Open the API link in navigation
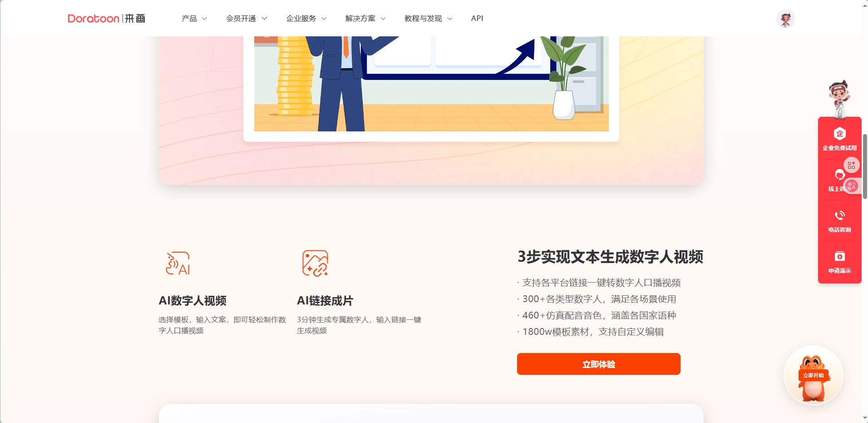The width and height of the screenshot is (868, 423). tap(477, 18)
